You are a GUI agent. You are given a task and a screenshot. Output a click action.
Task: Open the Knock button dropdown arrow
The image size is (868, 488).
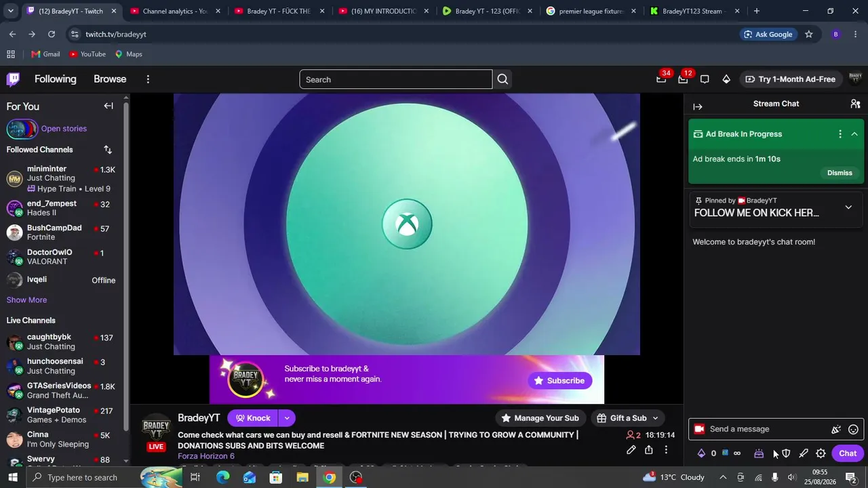[x=287, y=418]
